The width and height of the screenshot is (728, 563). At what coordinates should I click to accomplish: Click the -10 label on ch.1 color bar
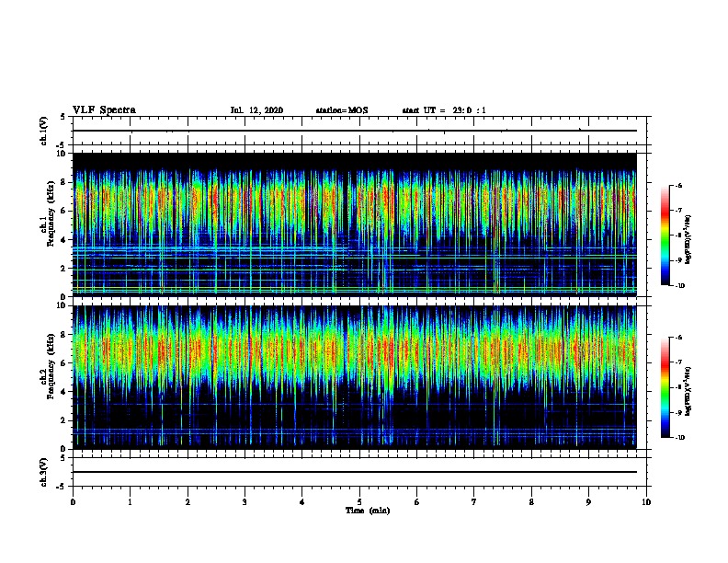pyautogui.click(x=679, y=286)
